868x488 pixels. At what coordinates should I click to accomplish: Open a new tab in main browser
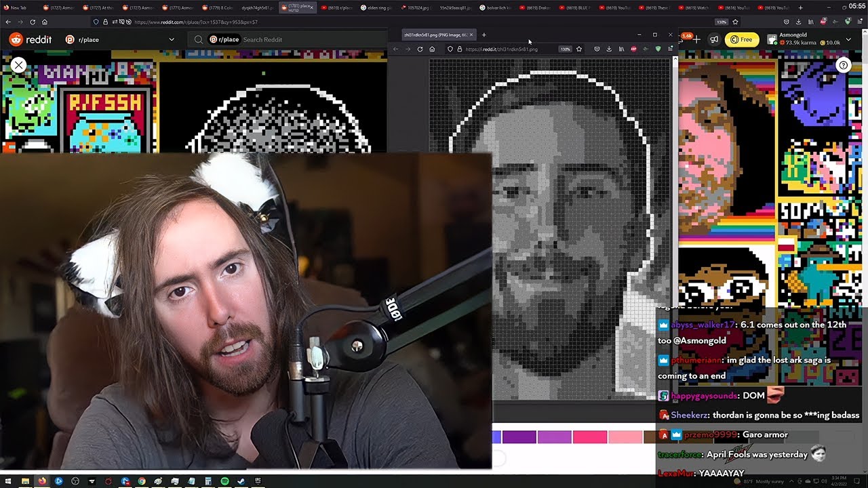(x=801, y=7)
